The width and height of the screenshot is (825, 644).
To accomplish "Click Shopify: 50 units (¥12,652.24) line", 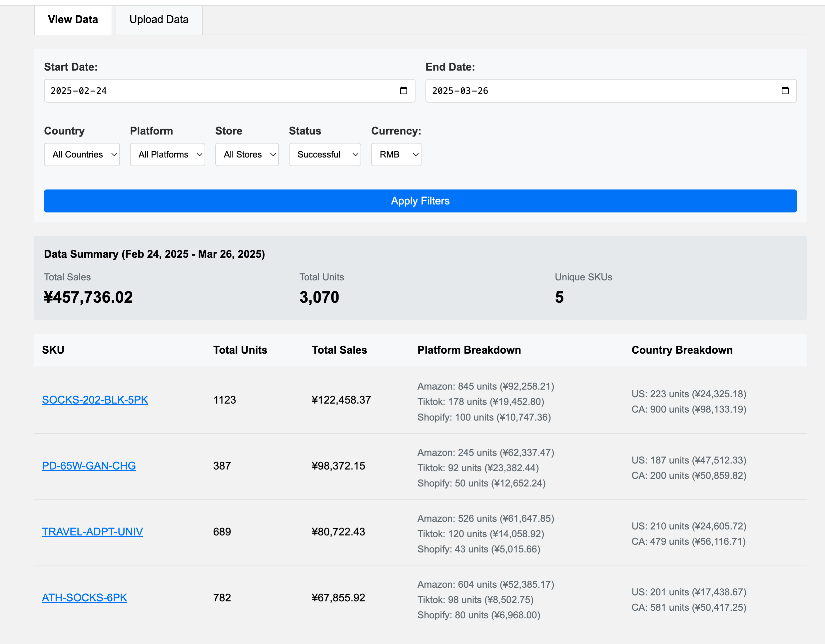I will coord(481,483).
